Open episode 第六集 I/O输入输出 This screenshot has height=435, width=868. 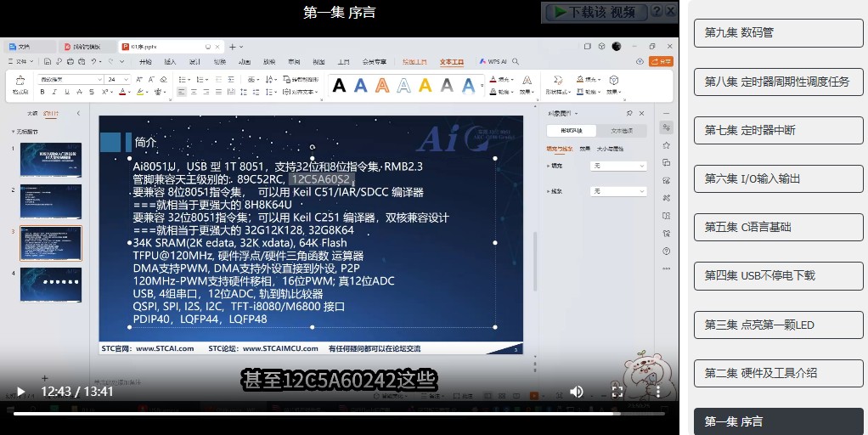point(778,178)
